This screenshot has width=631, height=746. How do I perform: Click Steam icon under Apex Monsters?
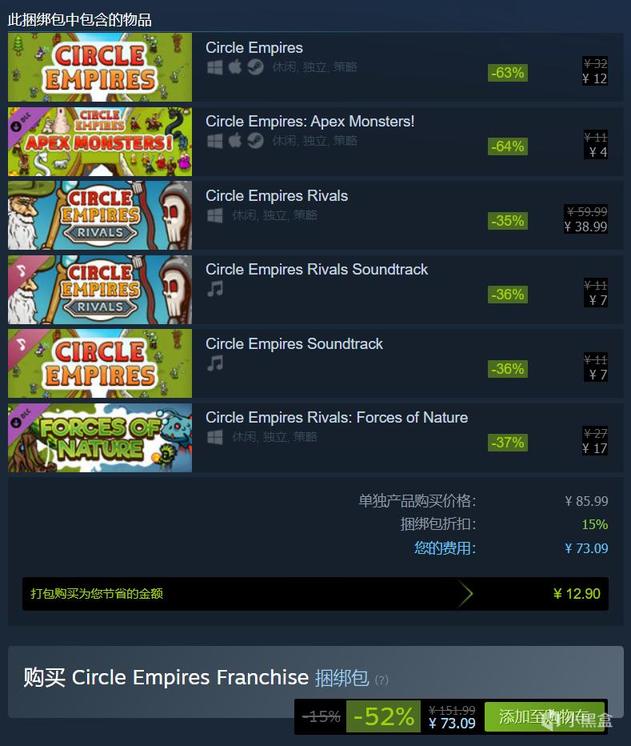click(256, 141)
